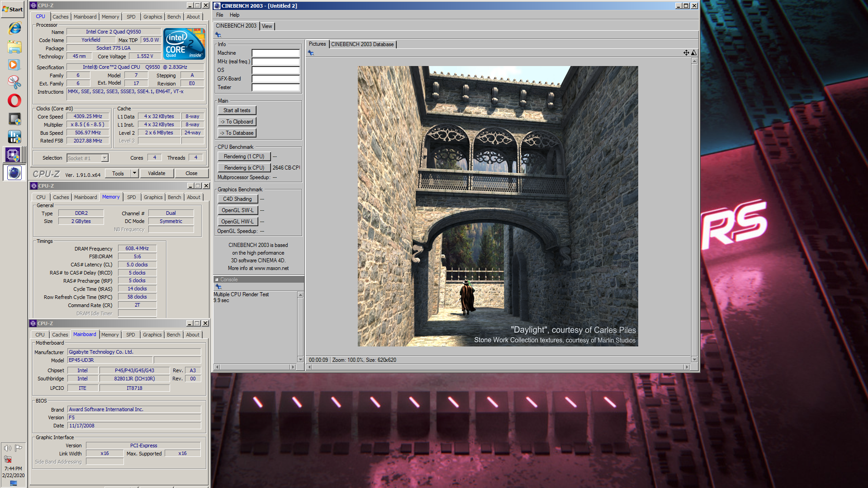Open the Socket #1 selection combo box
The image size is (868, 488).
(87, 158)
